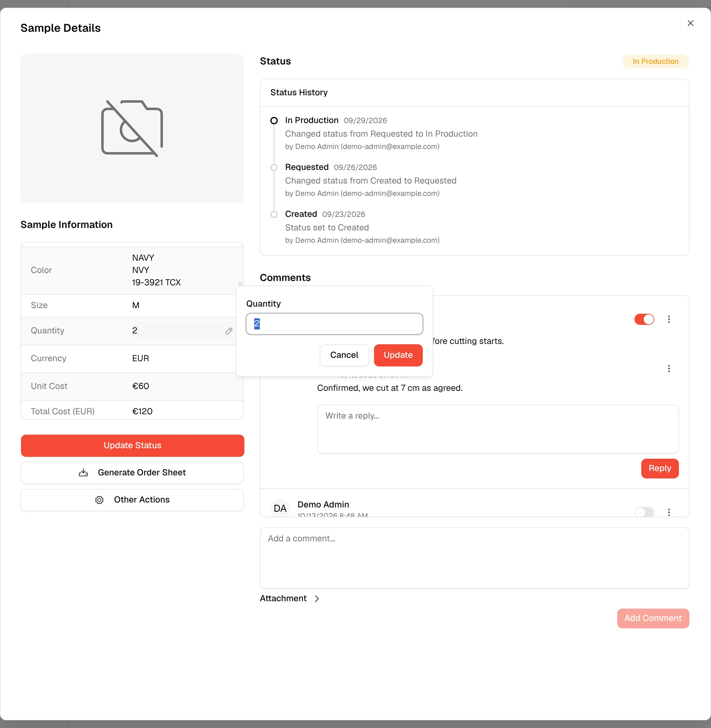Screen dimensions: 711x728
Task: Click the no-image camera placeholder
Action: pos(132,128)
